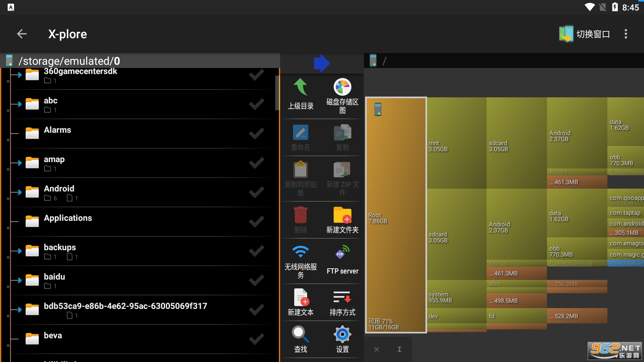This screenshot has width=644, height=362.
Task: Toggle the amap folder checkmark
Action: click(x=256, y=163)
